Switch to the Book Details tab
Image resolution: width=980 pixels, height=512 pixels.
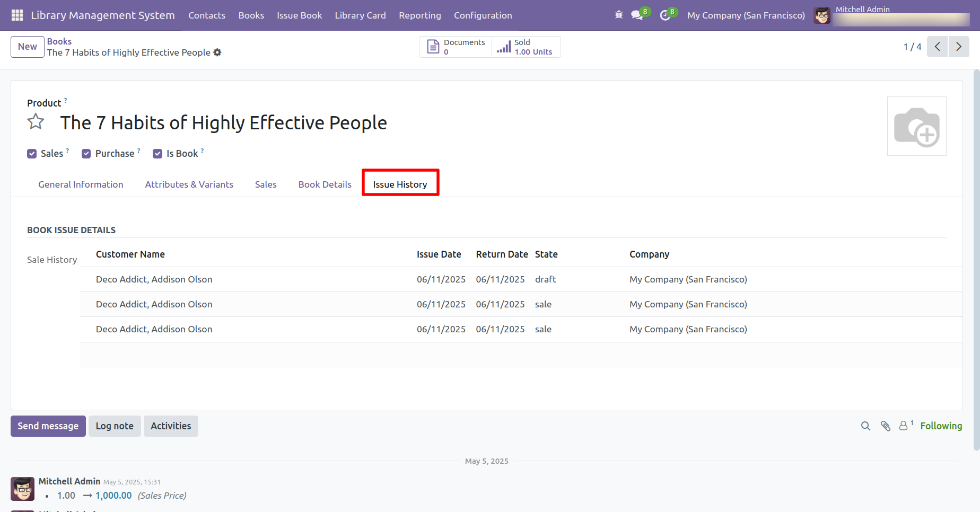(x=325, y=184)
